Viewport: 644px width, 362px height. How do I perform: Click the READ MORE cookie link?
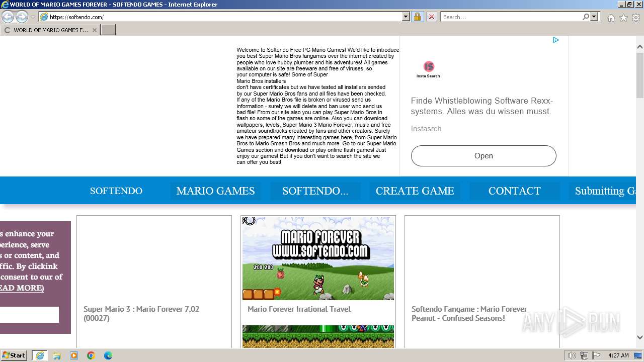click(x=22, y=288)
